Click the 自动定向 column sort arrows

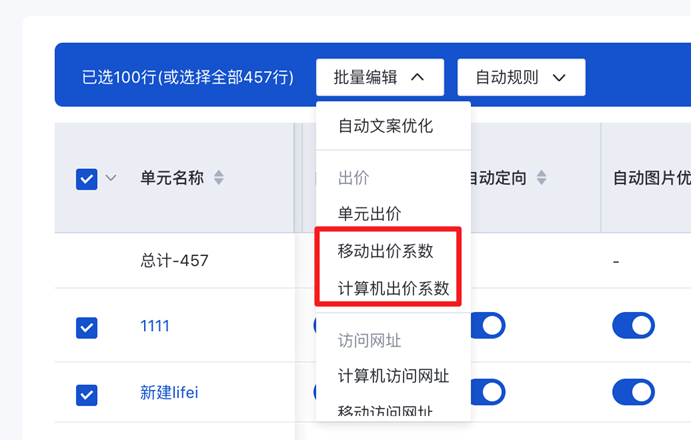[542, 178]
